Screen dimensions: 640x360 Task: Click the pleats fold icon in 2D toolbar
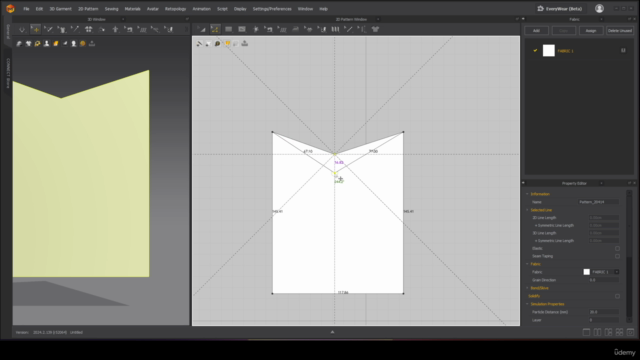pyautogui.click(x=335, y=29)
